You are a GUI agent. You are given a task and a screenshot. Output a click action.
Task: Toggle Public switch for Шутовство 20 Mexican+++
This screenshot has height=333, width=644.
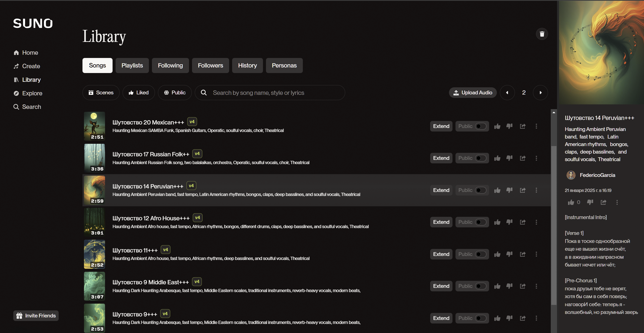[x=481, y=126]
